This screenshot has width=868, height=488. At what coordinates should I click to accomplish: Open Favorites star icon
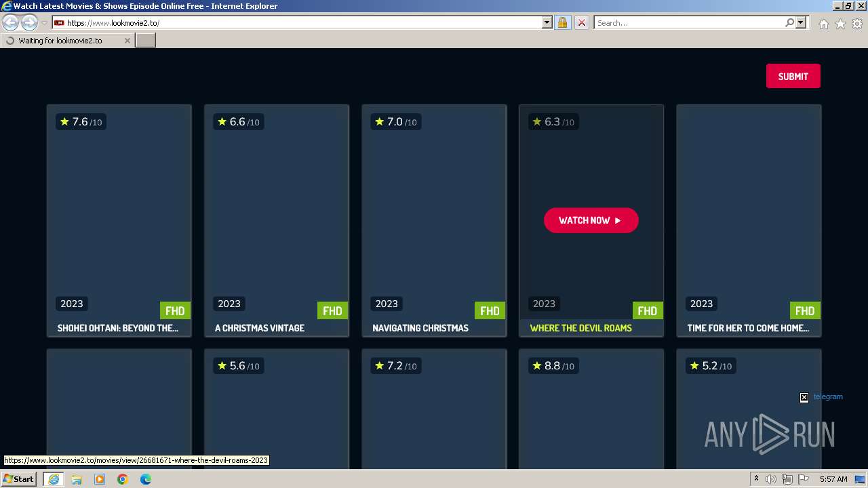(x=840, y=24)
